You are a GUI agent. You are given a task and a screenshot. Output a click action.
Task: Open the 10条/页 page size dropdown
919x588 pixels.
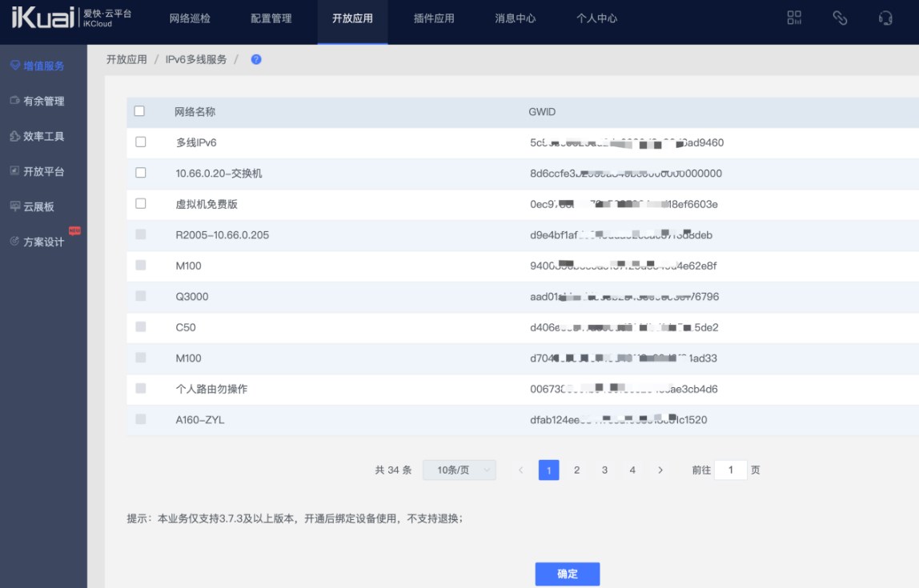459,470
